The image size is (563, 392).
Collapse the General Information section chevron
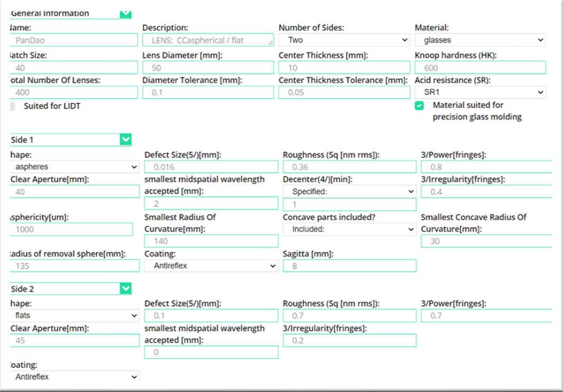[x=126, y=14]
